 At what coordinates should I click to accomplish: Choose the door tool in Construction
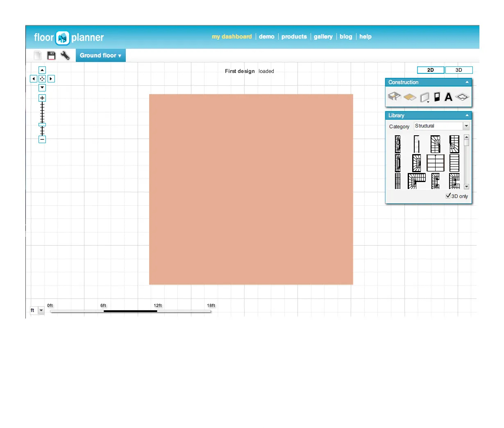point(437,97)
